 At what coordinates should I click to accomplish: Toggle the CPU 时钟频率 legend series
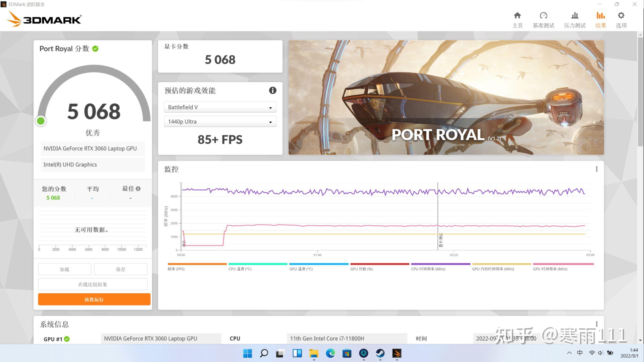click(428, 269)
